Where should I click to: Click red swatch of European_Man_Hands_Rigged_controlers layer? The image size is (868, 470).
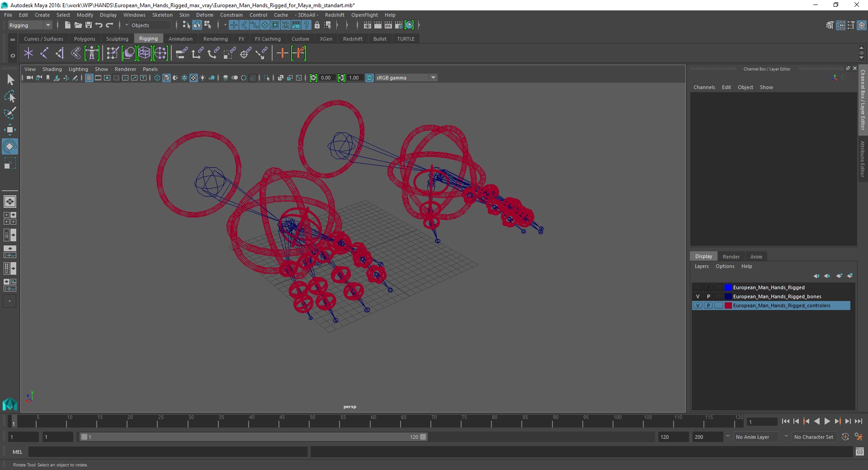coord(728,305)
